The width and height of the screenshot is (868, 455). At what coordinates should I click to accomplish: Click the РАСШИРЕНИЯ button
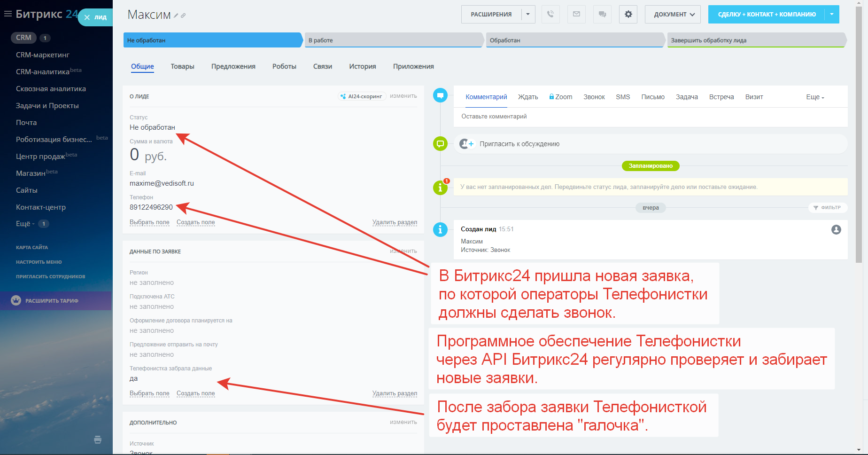(491, 14)
